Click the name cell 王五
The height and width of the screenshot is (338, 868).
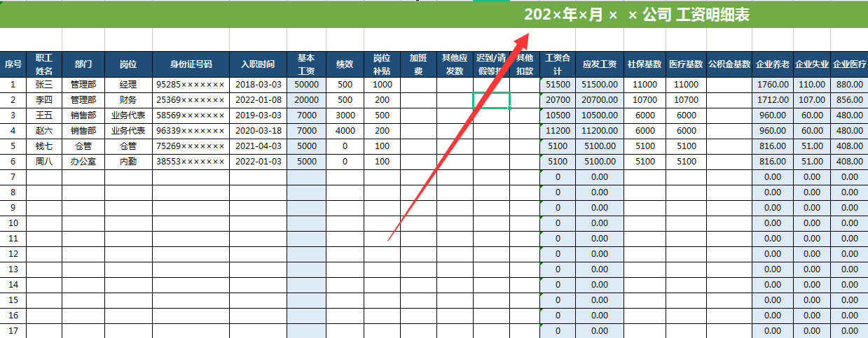pyautogui.click(x=44, y=115)
